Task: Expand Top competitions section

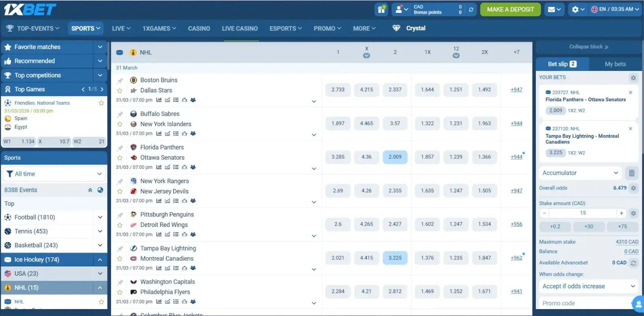Action: pyautogui.click(x=100, y=75)
